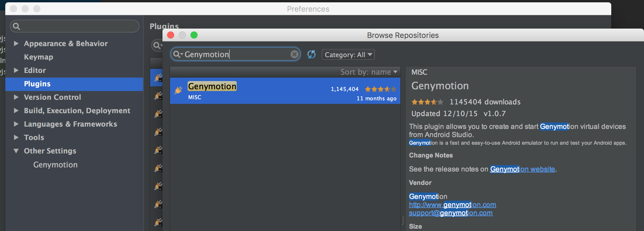
Task: Open Genymotion under Other Settings
Action: pos(56,165)
